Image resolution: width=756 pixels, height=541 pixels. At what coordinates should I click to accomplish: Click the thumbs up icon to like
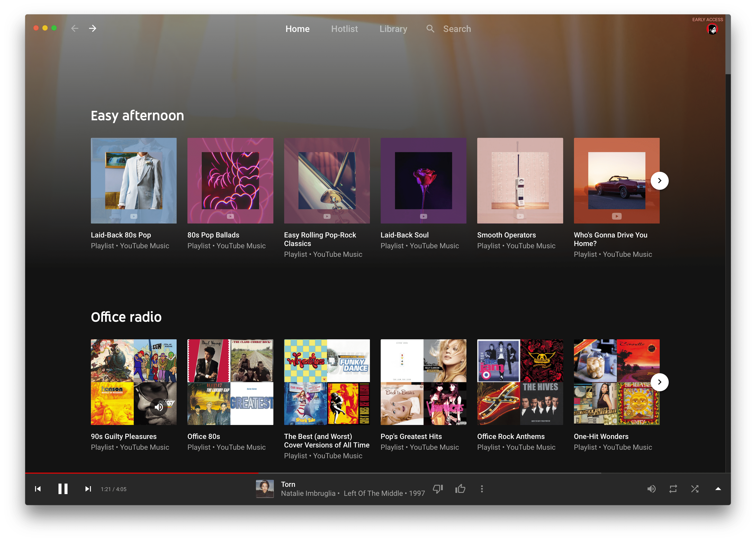click(x=461, y=488)
